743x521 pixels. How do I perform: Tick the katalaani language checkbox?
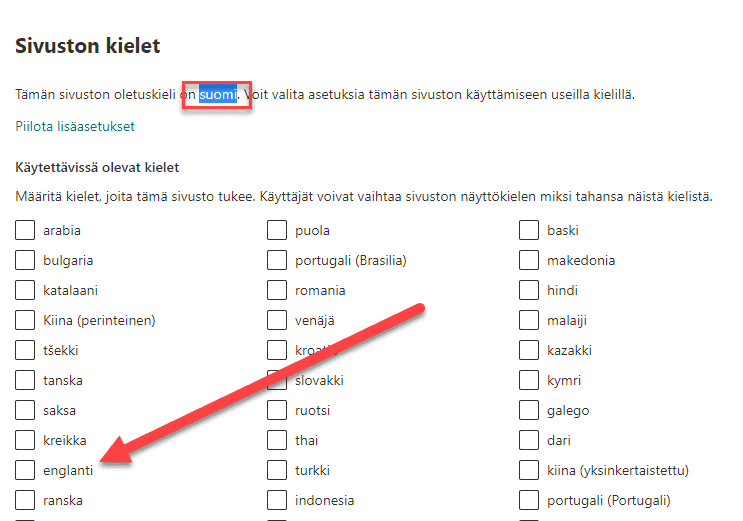coord(26,291)
